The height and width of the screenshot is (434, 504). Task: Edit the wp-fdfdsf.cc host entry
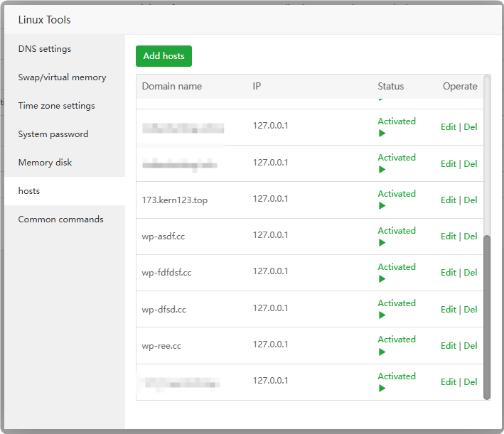448,273
